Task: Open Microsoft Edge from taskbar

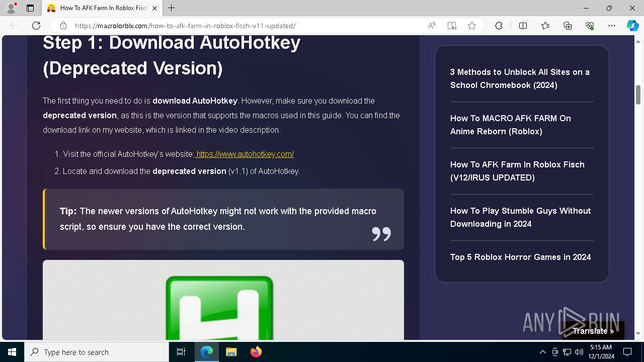Action: 207,352
